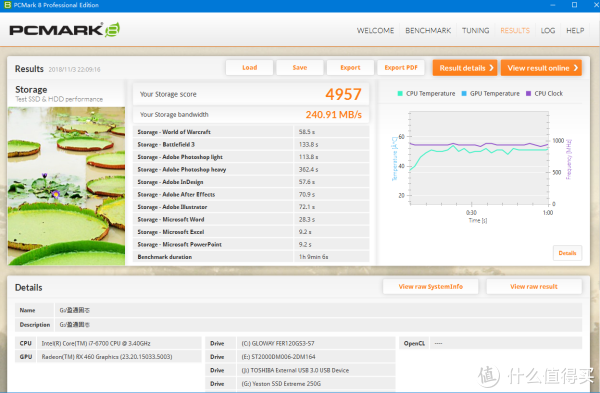
Task: Open chart Details button
Action: [567, 253]
